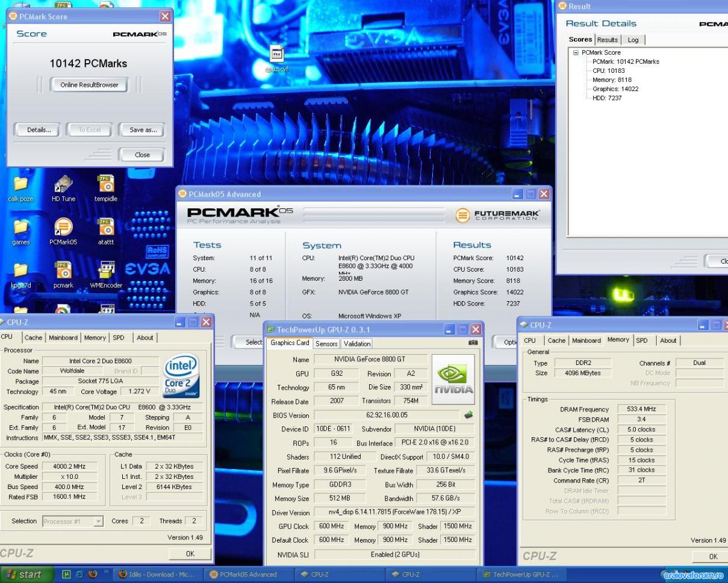The height and width of the screenshot is (583, 728).
Task: Launch Internet Explorer from the quick launch bar
Action: click(80, 574)
